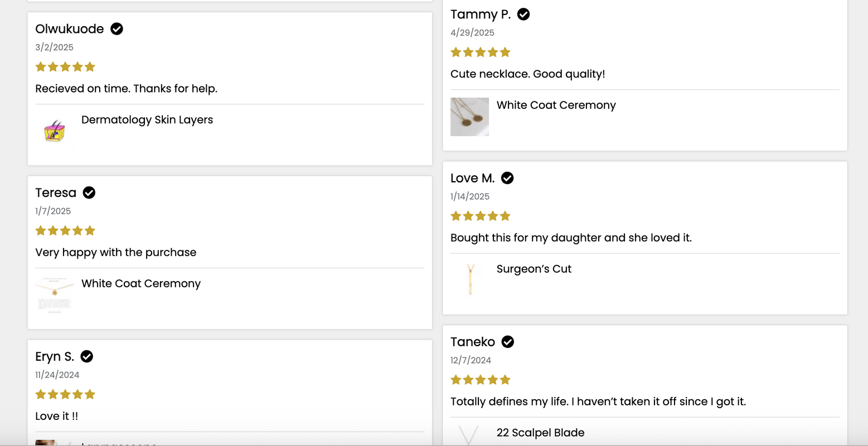
Task: Click the star rating on Taneko's review
Action: 481,380
